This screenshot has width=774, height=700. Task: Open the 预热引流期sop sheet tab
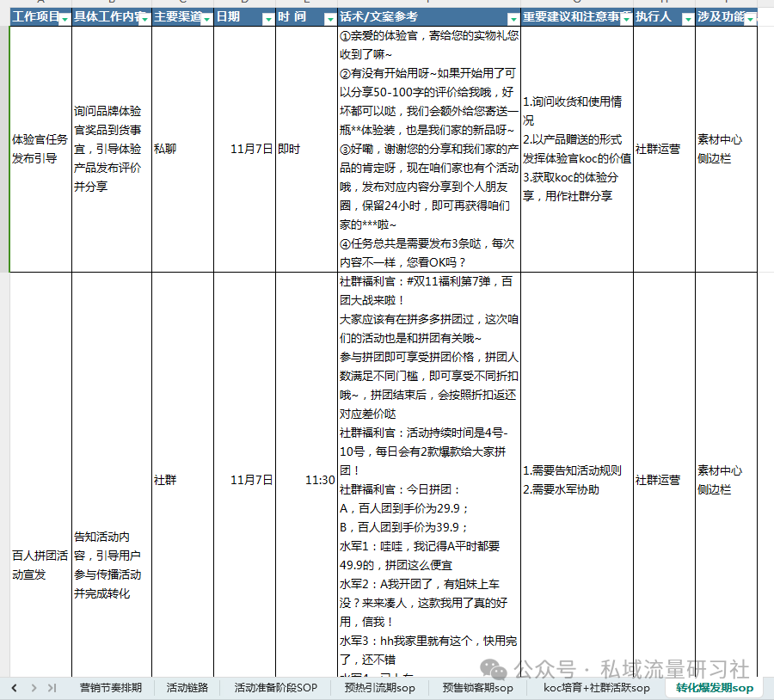(379, 688)
